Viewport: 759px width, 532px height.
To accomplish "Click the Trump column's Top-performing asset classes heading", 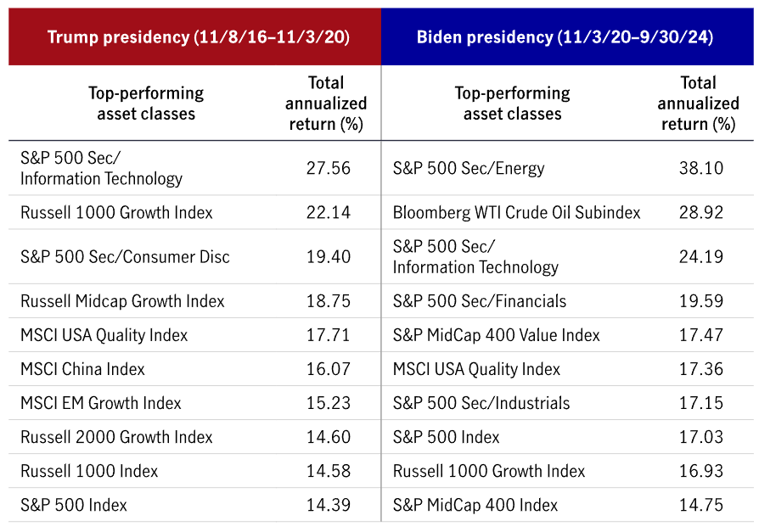I will pos(145,103).
